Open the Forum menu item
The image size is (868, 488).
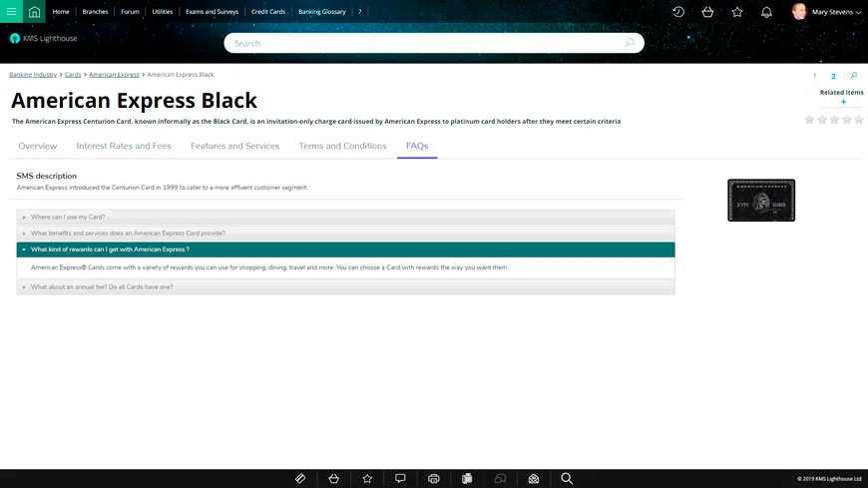(130, 12)
